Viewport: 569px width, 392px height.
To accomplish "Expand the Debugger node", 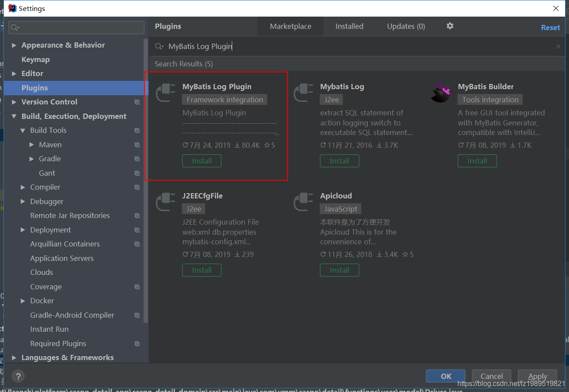I will (23, 201).
